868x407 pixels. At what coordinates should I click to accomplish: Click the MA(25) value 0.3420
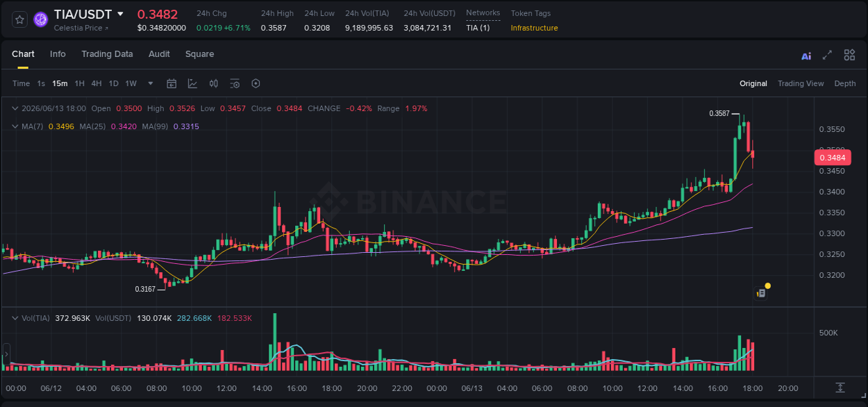pos(124,126)
